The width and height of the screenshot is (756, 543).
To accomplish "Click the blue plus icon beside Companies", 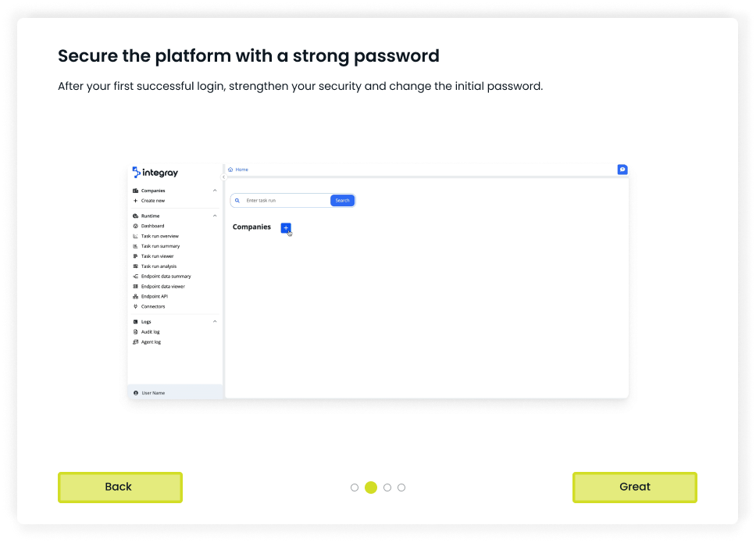I will point(286,227).
